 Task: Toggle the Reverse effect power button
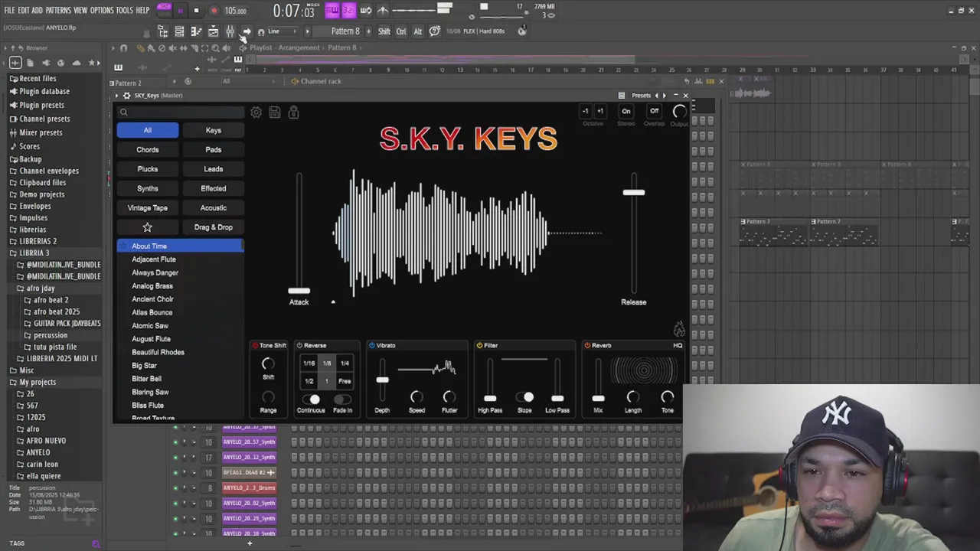299,345
